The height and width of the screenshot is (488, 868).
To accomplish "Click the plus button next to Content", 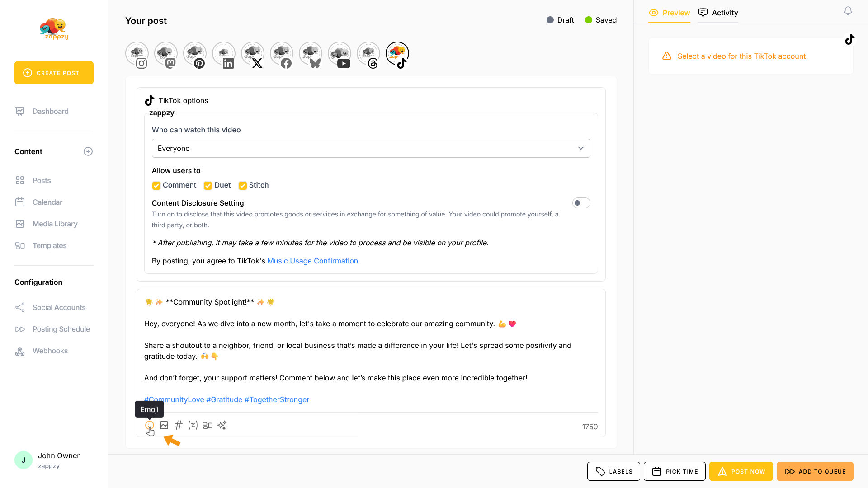I will click(88, 151).
